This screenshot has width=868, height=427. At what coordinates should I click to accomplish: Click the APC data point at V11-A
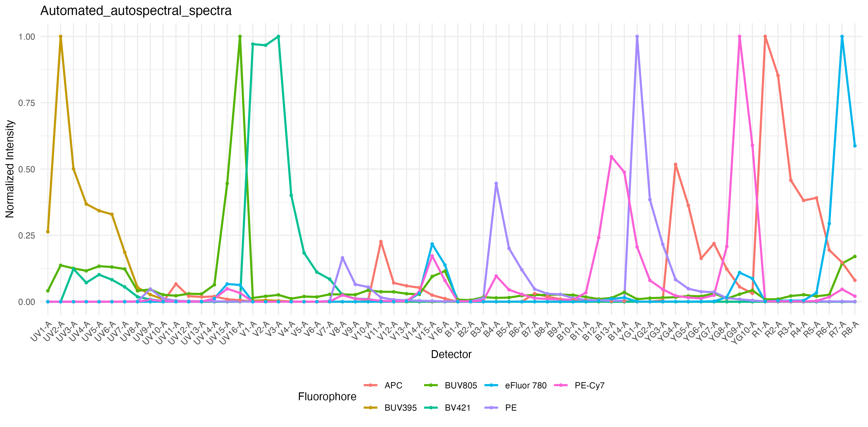point(381,242)
